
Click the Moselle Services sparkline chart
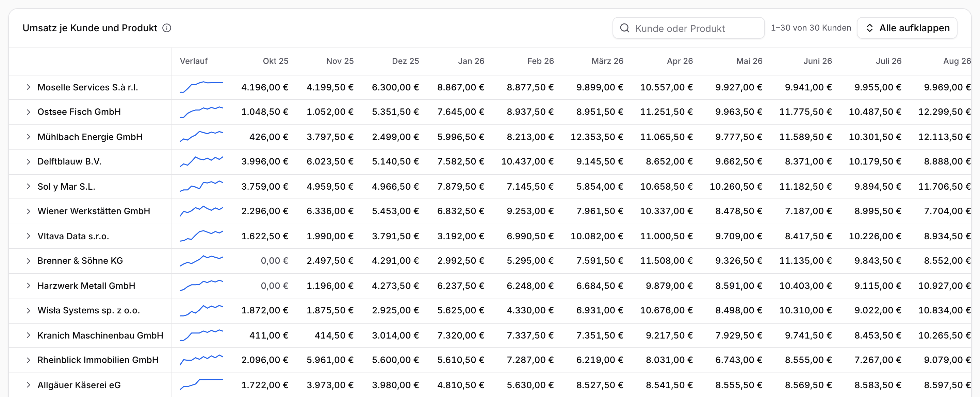coord(201,87)
